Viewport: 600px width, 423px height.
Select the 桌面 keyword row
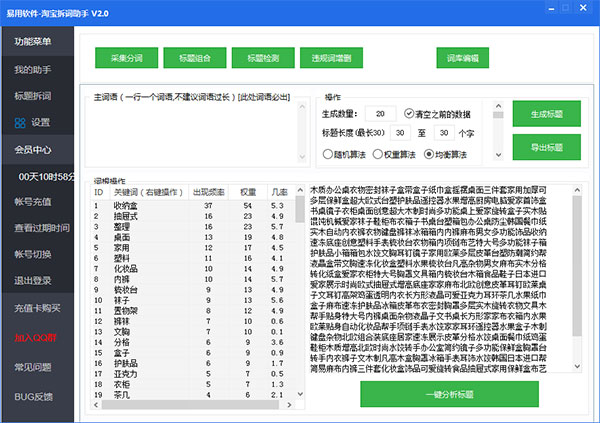tap(193, 237)
